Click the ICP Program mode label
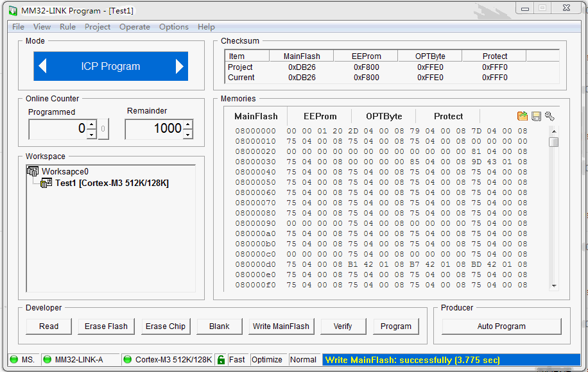The image size is (588, 372). pyautogui.click(x=110, y=66)
